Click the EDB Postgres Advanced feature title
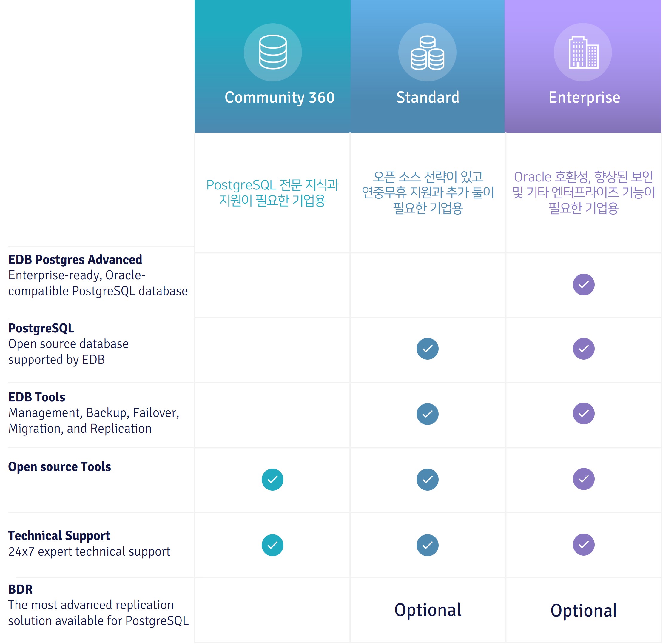 pos(75,260)
